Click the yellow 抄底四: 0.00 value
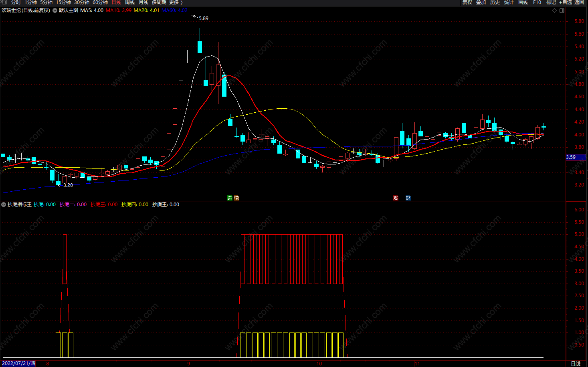588x367 pixels. [135, 205]
